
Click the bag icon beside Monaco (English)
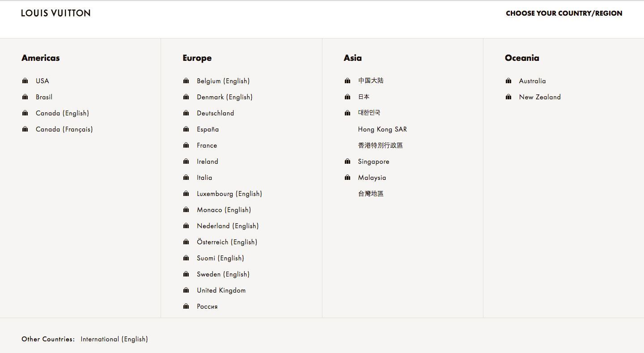(186, 210)
